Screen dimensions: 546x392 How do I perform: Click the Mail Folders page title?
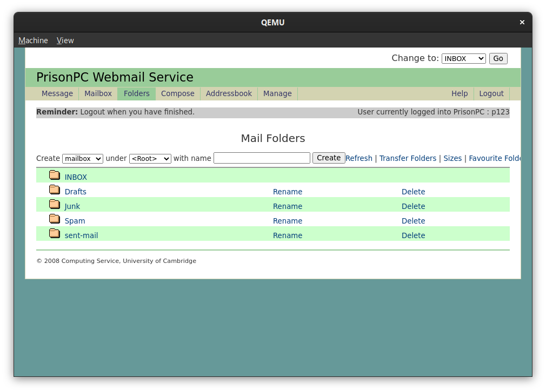273,138
